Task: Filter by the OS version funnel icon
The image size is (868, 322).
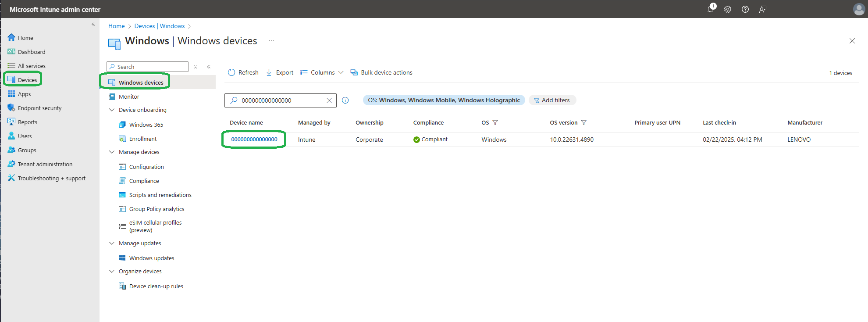Action: pos(584,123)
